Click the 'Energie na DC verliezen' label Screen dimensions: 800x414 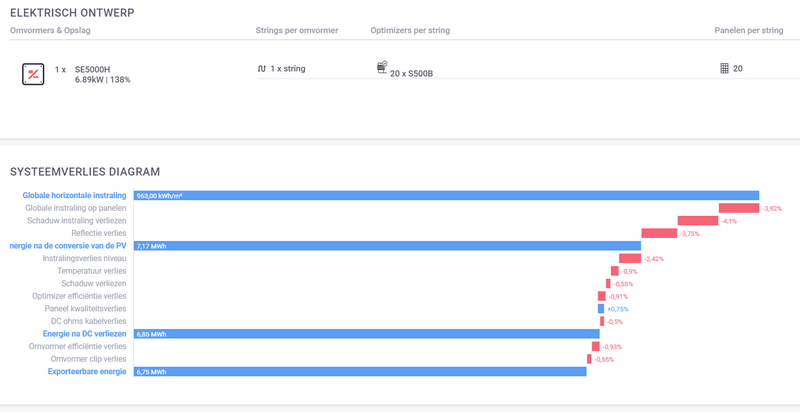click(x=84, y=334)
